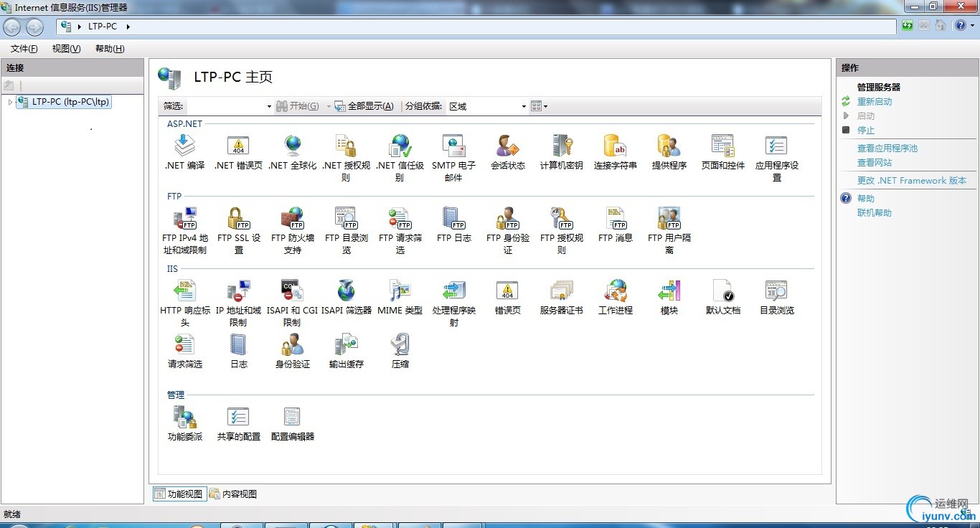
Task: Open the IP 地址和域限制 feature
Action: (x=238, y=303)
